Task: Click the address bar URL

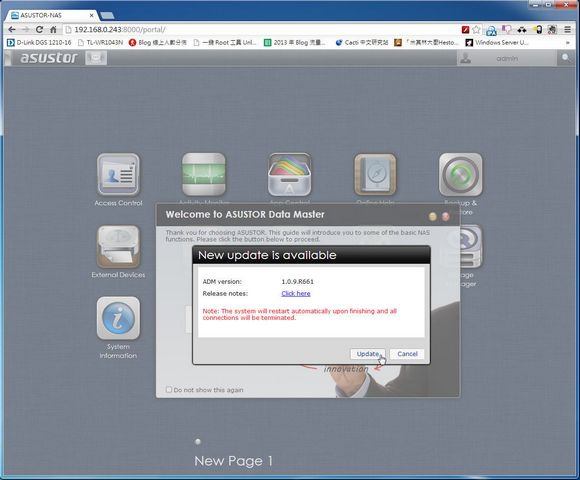Action: tap(119, 30)
